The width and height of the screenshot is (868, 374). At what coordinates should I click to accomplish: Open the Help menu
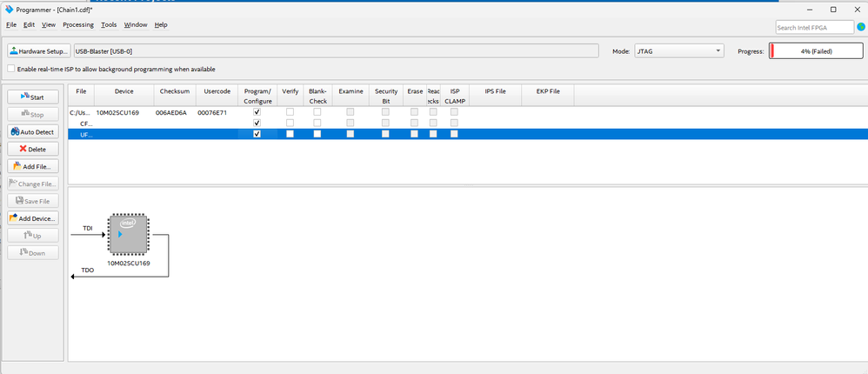click(x=161, y=25)
